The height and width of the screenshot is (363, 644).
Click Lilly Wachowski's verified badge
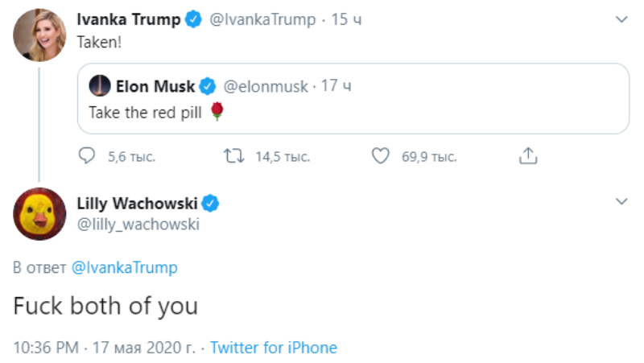click(210, 204)
